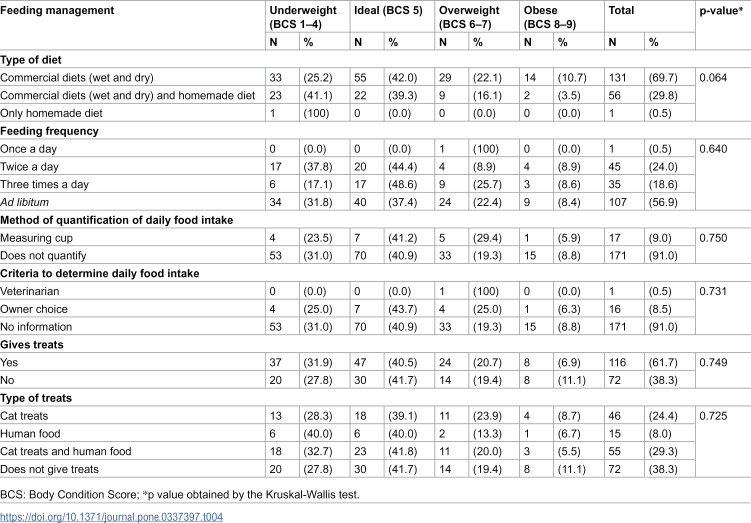Select the Gives treats section heading
Image resolution: width=751 pixels, height=523 pixels.
coord(32,345)
